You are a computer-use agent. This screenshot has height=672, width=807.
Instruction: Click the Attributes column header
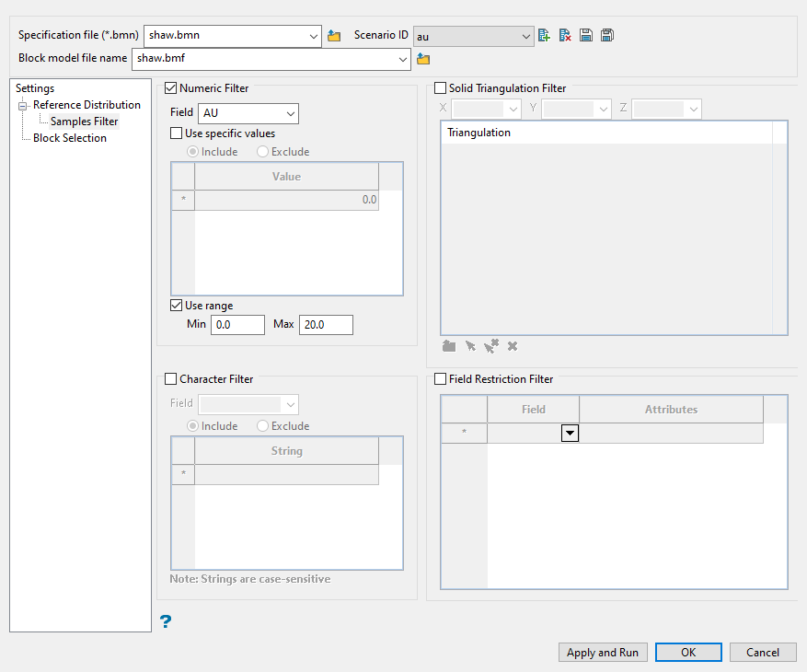pyautogui.click(x=671, y=410)
